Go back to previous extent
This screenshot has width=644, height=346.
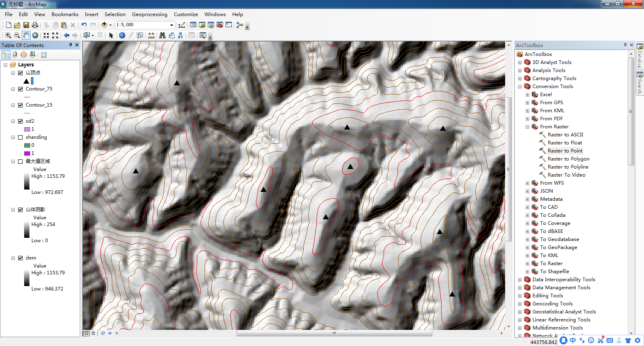[66, 35]
